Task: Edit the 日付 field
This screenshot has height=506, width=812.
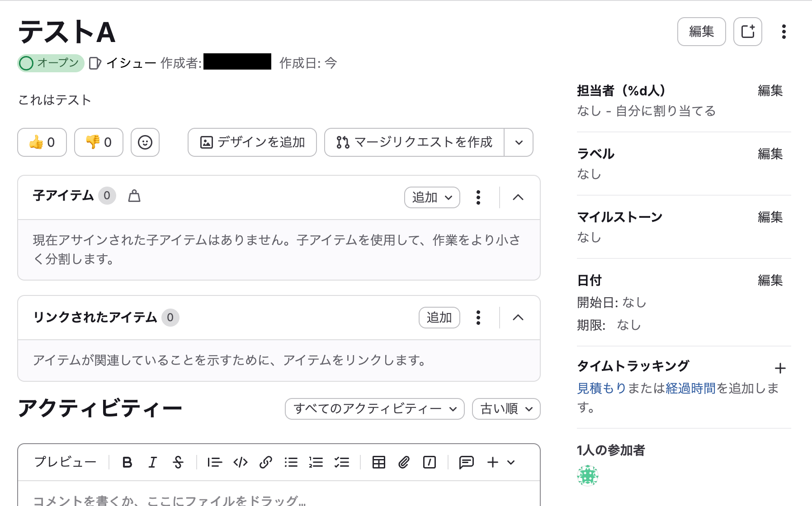Action: pos(770,281)
